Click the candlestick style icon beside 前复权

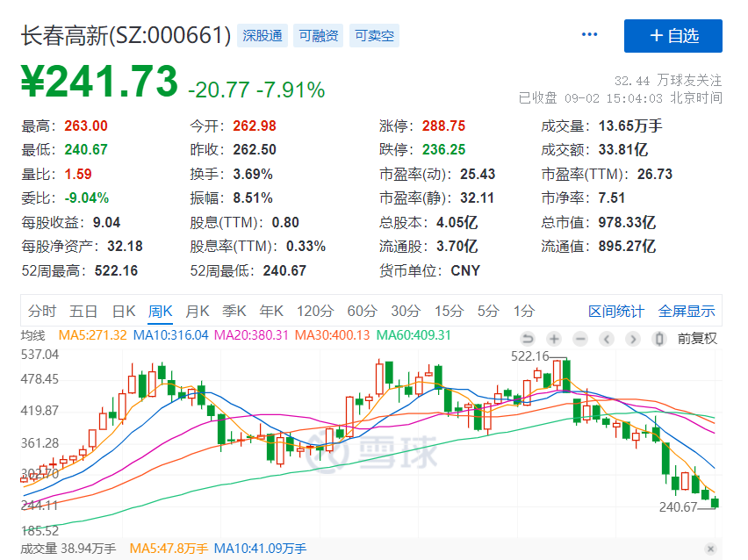click(x=659, y=339)
